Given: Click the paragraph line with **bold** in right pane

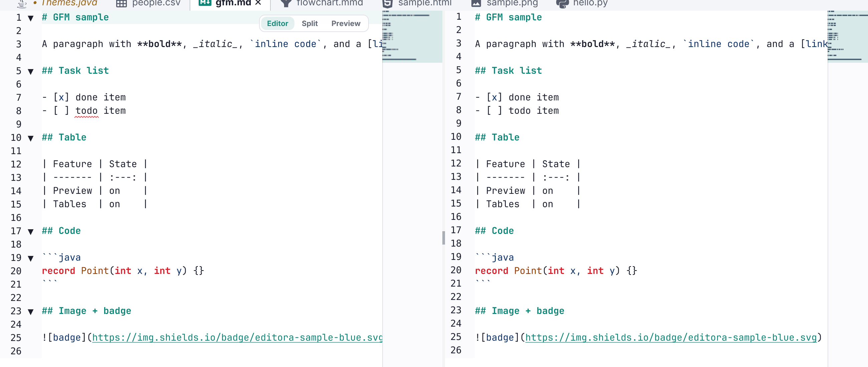Looking at the screenshot, I should [x=651, y=44].
